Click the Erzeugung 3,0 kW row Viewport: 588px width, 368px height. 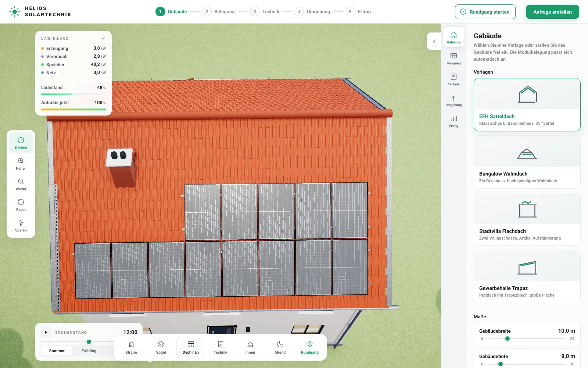pyautogui.click(x=73, y=48)
